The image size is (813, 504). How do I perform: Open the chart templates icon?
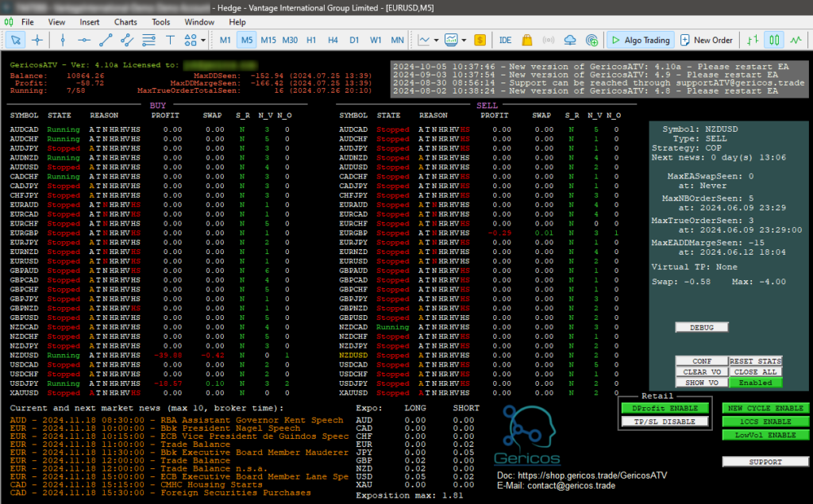[451, 40]
